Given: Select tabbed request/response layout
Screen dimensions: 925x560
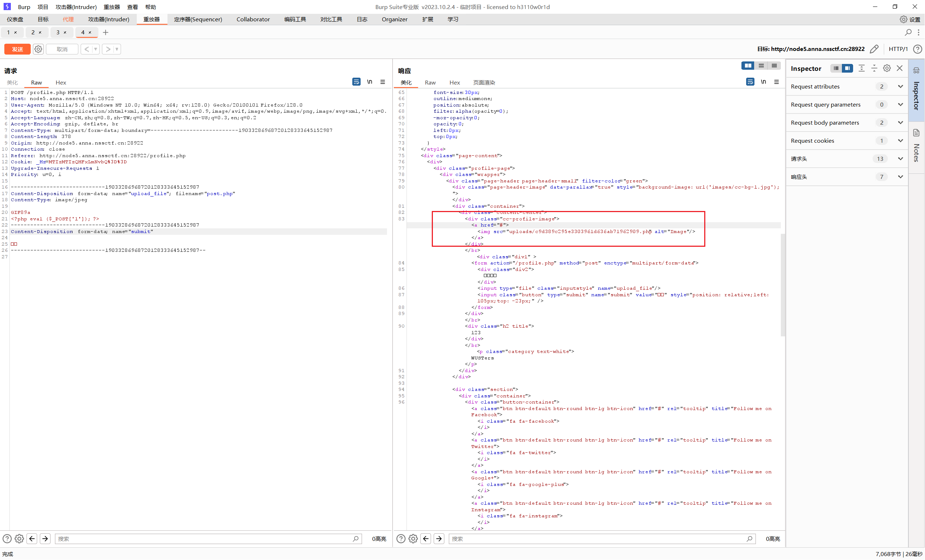Looking at the screenshot, I should (x=774, y=66).
